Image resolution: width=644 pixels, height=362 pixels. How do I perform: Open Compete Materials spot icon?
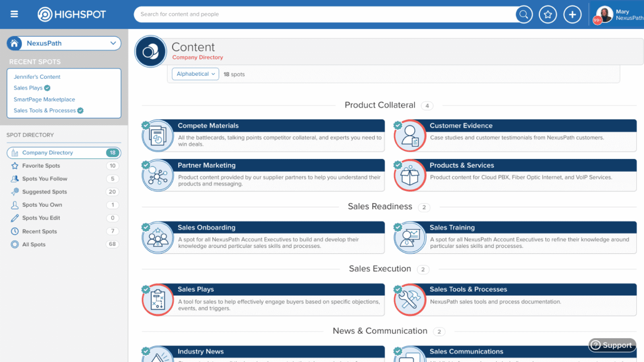(158, 136)
